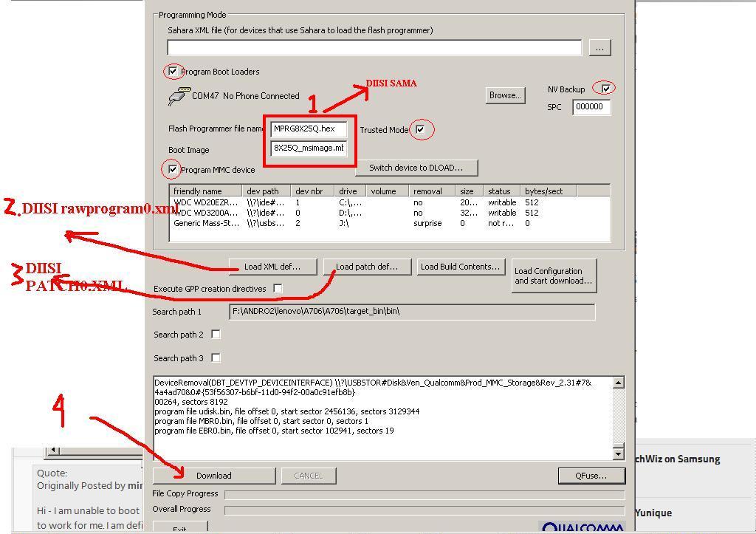
Task: Click the Browse... button
Action: pyautogui.click(x=505, y=95)
